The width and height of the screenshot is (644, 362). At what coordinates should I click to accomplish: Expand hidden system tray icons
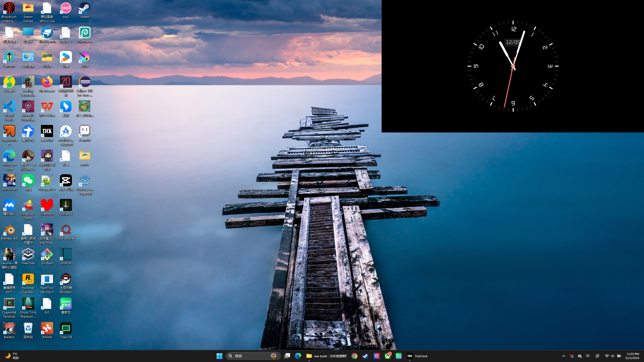point(564,356)
